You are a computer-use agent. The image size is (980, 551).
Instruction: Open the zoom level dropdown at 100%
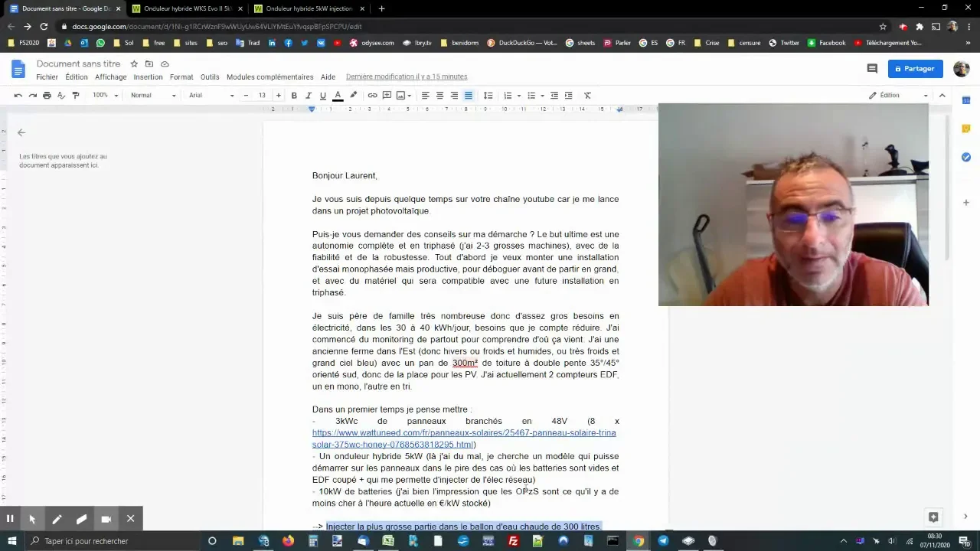point(106,96)
